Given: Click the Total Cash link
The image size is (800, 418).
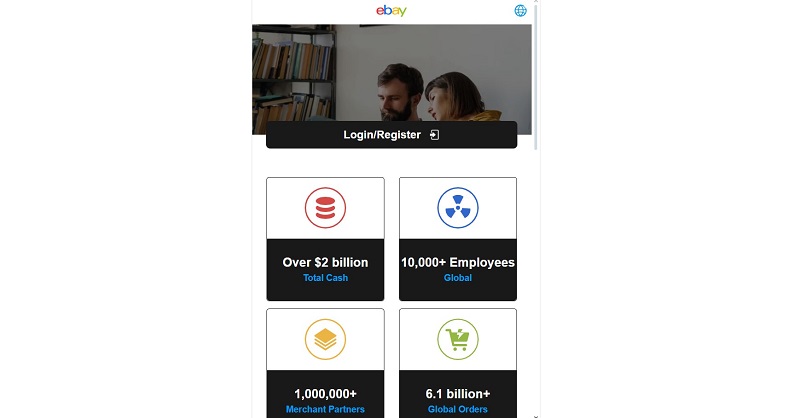Looking at the screenshot, I should coord(326,278).
